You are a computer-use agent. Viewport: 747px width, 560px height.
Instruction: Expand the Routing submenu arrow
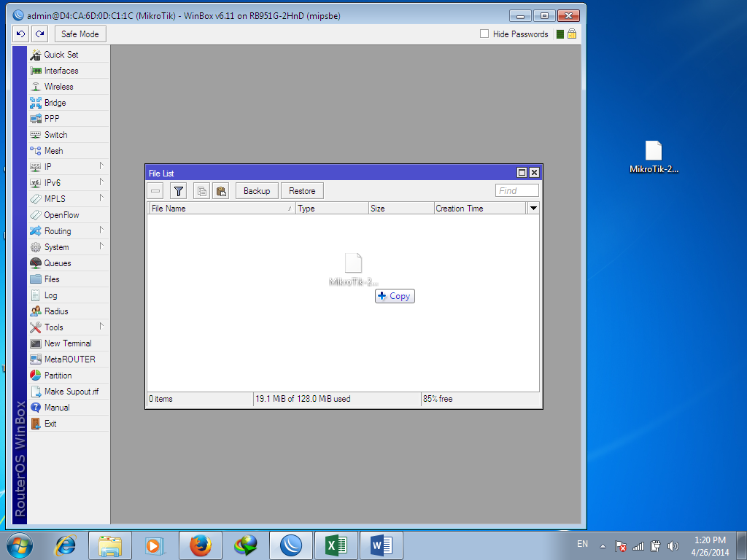tap(101, 230)
